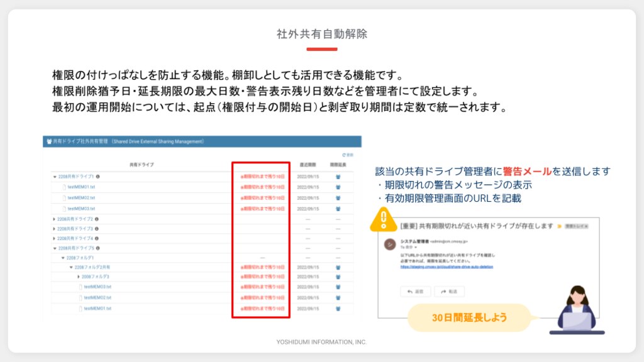This screenshot has height=362, width=644.
Task: Click the info icon beside 2208共有ドライブ1
Action: click(x=98, y=177)
